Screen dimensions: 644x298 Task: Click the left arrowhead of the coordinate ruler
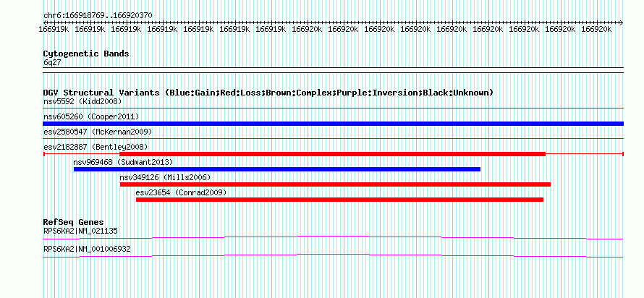click(45, 22)
